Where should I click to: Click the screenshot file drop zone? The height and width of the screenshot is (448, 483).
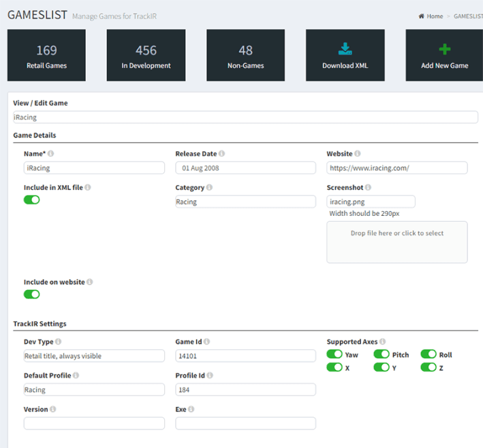tap(396, 242)
